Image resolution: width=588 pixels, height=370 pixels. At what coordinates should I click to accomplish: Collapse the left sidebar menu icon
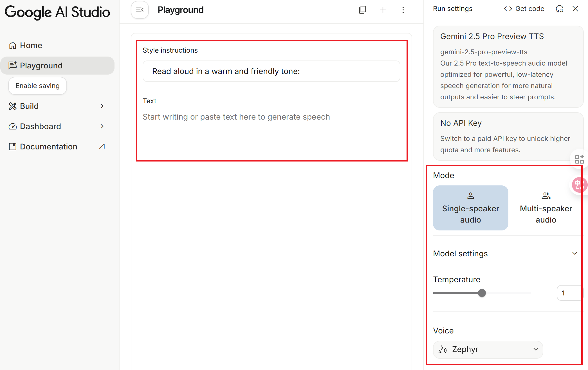point(140,10)
